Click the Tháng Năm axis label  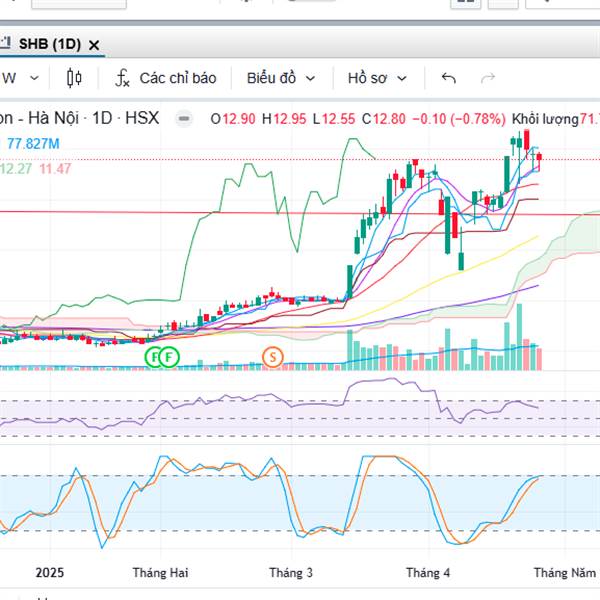(x=565, y=573)
